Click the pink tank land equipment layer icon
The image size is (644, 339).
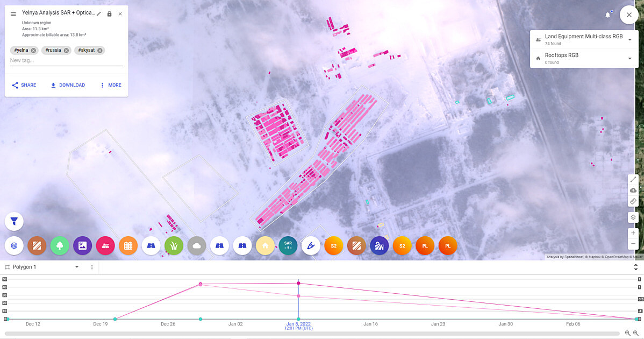(105, 245)
